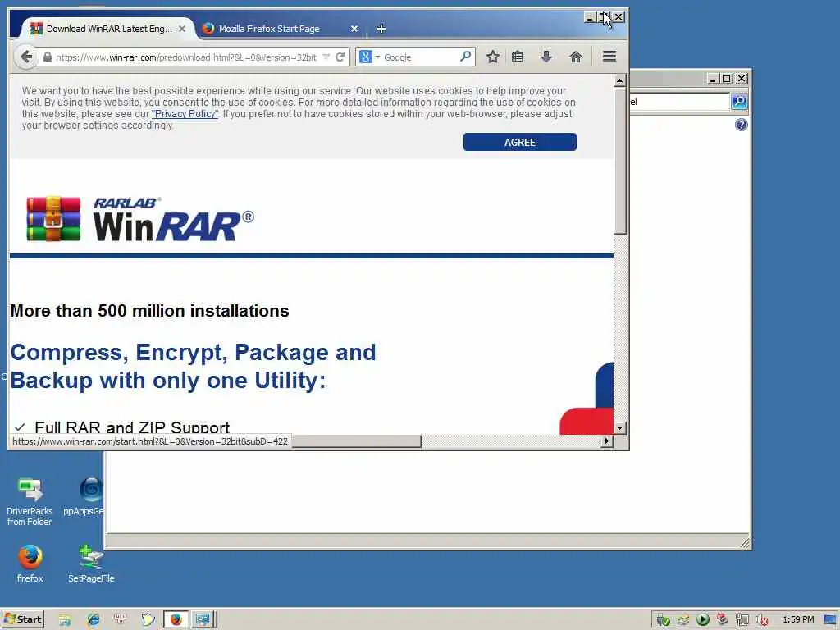This screenshot has width=840, height=630.
Task: Open the DriverPacks from Folder desktop icon
Action: click(x=30, y=501)
